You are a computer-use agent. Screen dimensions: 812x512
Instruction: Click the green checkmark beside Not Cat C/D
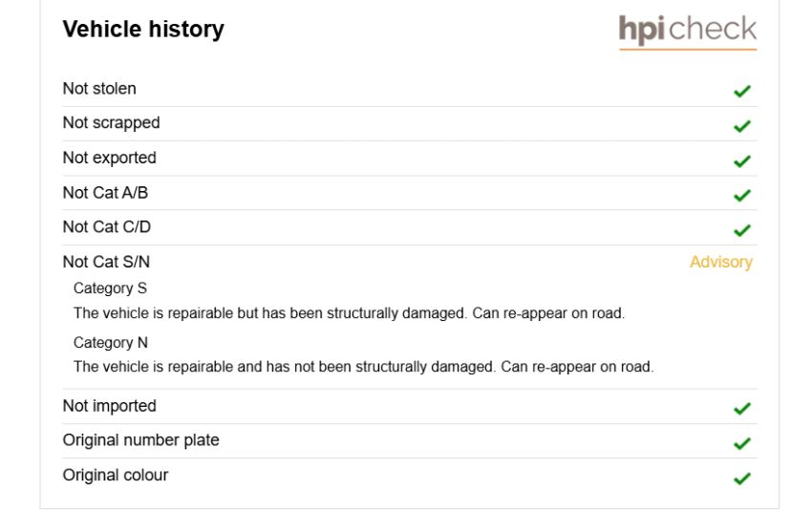click(741, 230)
